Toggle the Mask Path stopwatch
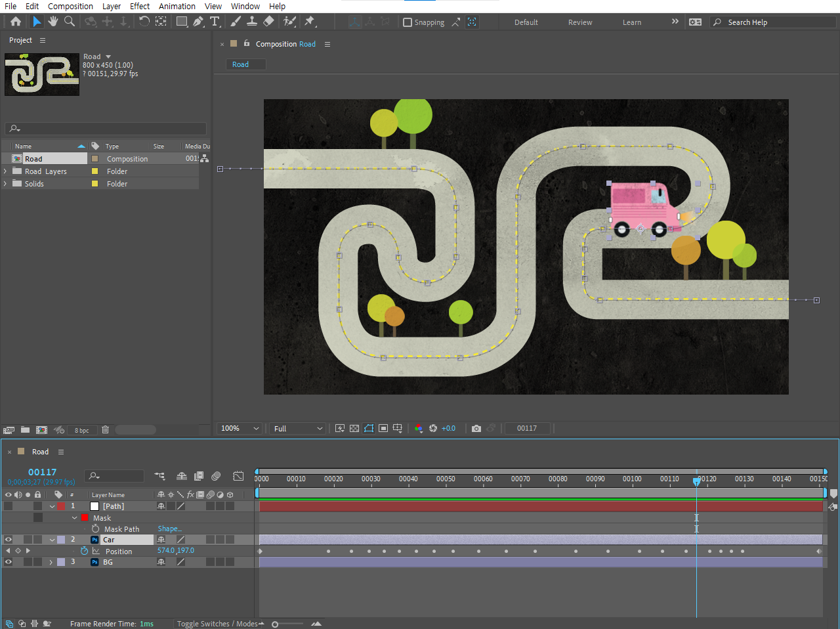Image resolution: width=840 pixels, height=629 pixels. [x=96, y=529]
